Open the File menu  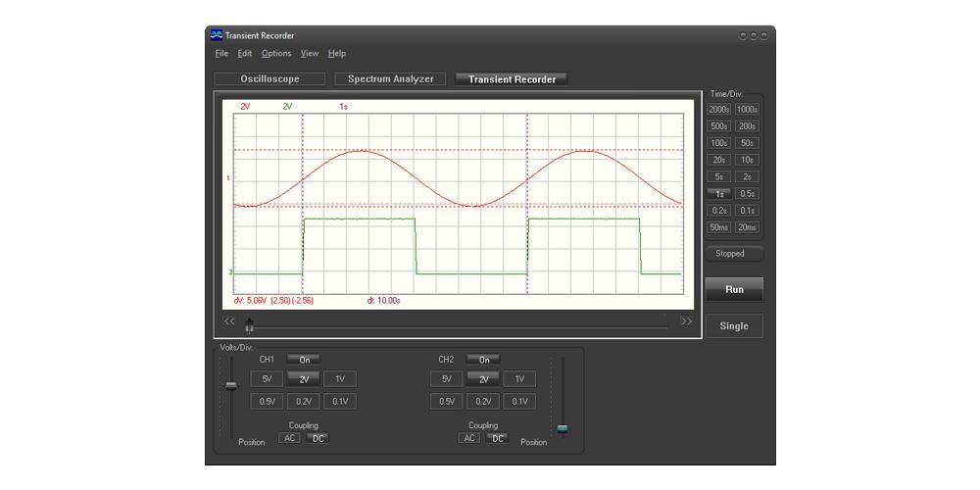[221, 54]
